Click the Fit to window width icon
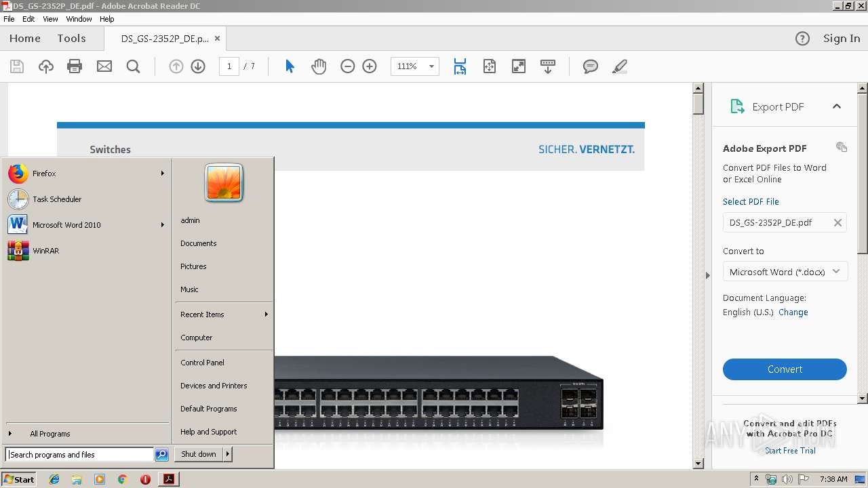The width and height of the screenshot is (868, 488). pos(460,66)
